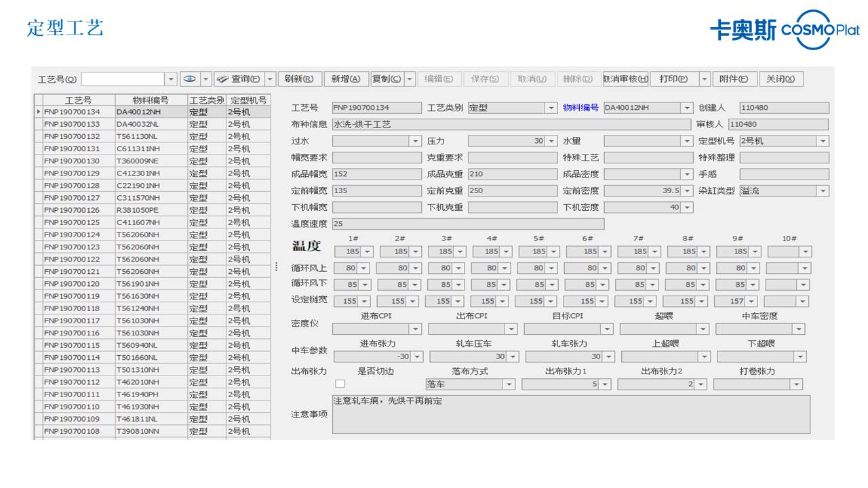
Task: Toggle the 是否切边 checkbox
Action: click(x=340, y=384)
